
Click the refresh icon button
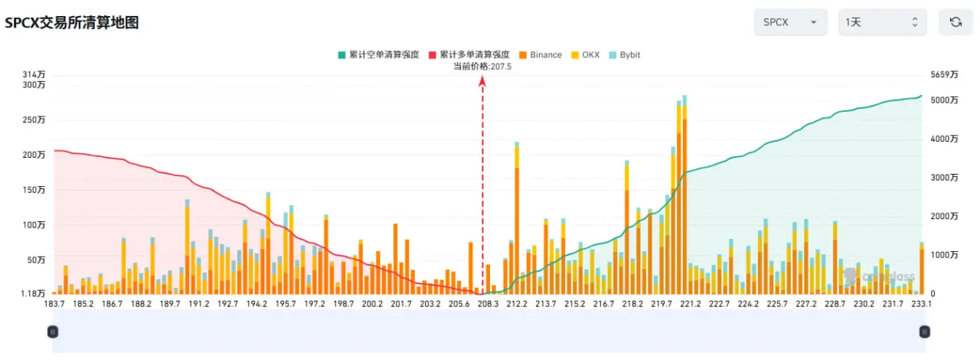point(955,22)
